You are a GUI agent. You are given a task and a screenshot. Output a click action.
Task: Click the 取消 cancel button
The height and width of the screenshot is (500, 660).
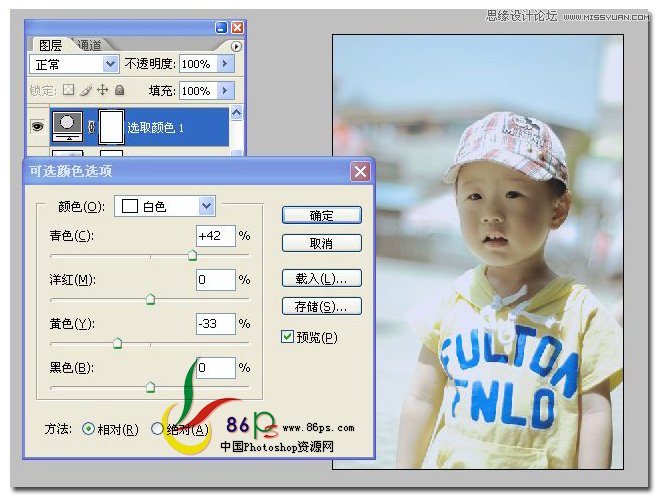(x=322, y=243)
